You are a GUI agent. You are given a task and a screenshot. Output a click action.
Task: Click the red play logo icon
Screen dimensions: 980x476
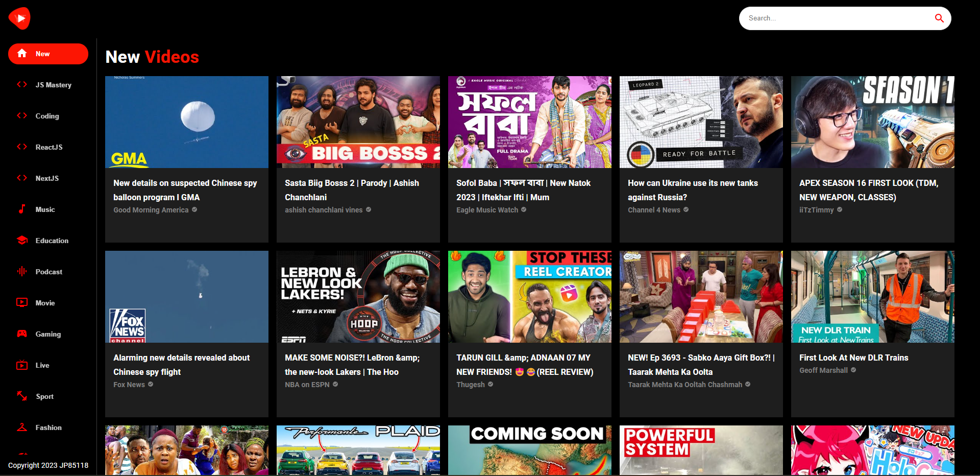(19, 18)
